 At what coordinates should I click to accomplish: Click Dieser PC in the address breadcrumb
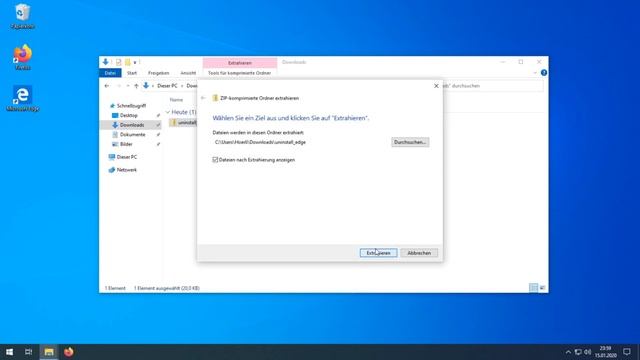coord(167,86)
